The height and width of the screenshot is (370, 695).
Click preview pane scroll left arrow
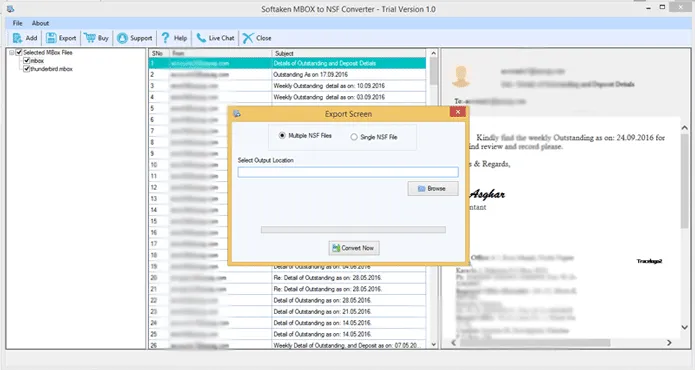pos(453,343)
